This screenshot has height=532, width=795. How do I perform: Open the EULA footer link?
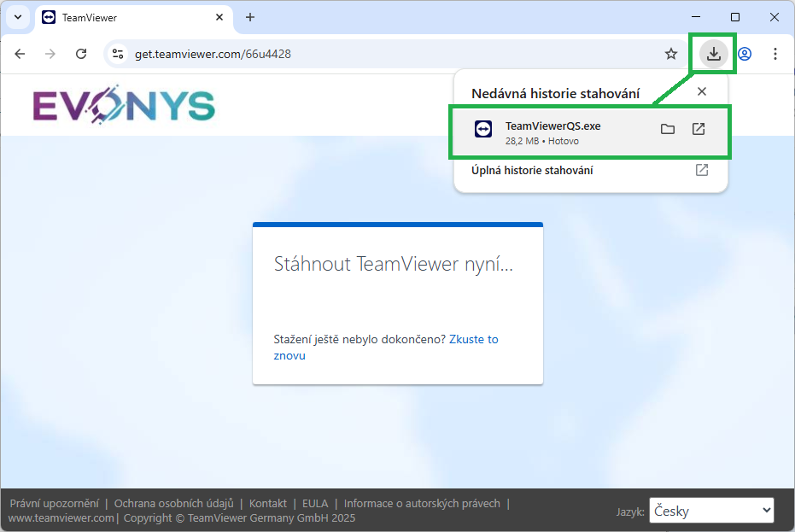[315, 503]
